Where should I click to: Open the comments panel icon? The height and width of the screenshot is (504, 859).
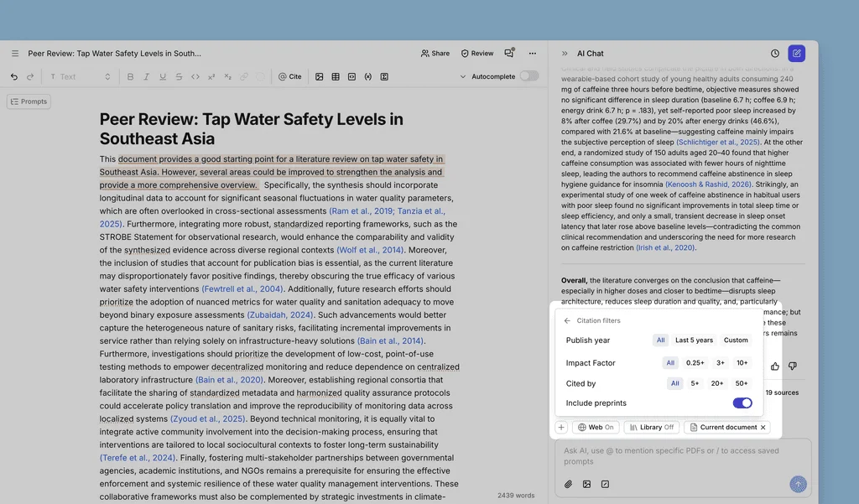pos(509,53)
